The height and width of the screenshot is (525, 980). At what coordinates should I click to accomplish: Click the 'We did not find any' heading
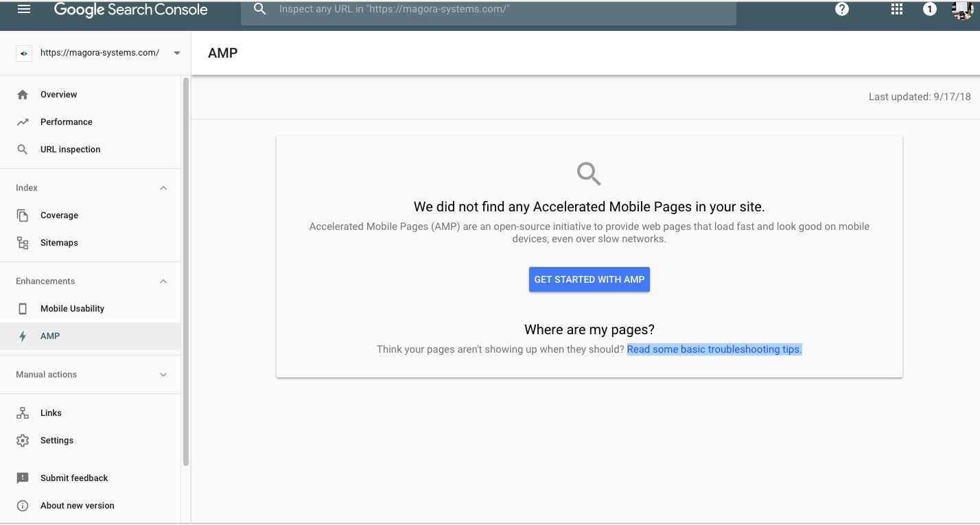[590, 207]
